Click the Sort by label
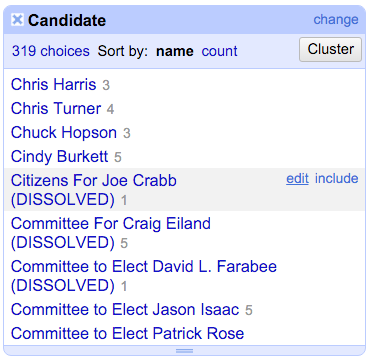The image size is (372, 361). (x=123, y=51)
